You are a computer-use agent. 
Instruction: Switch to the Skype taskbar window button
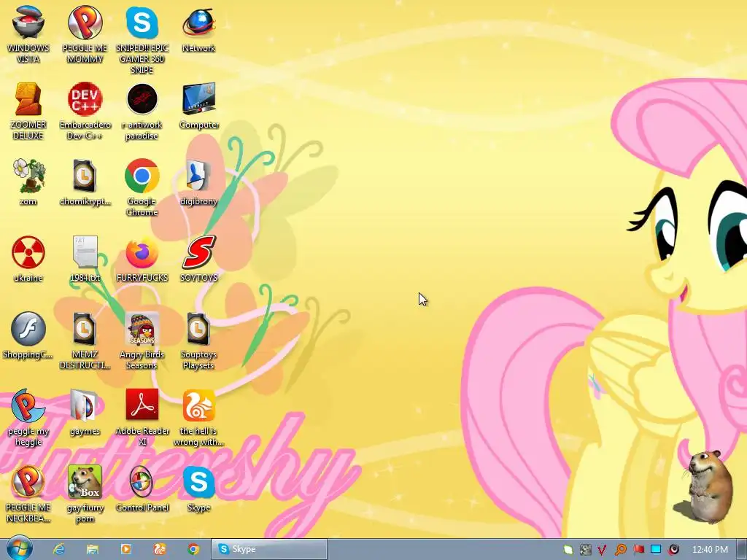tap(269, 549)
